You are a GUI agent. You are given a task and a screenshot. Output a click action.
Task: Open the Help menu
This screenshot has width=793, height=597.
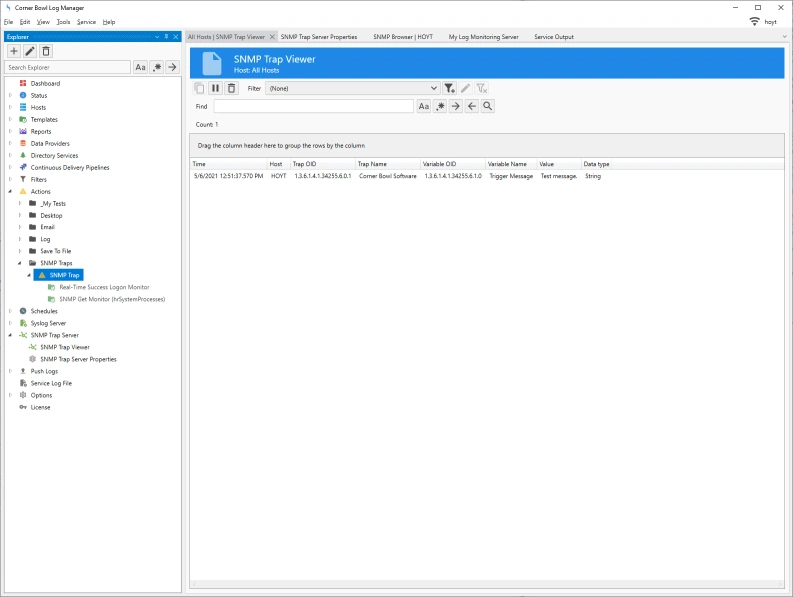(109, 22)
